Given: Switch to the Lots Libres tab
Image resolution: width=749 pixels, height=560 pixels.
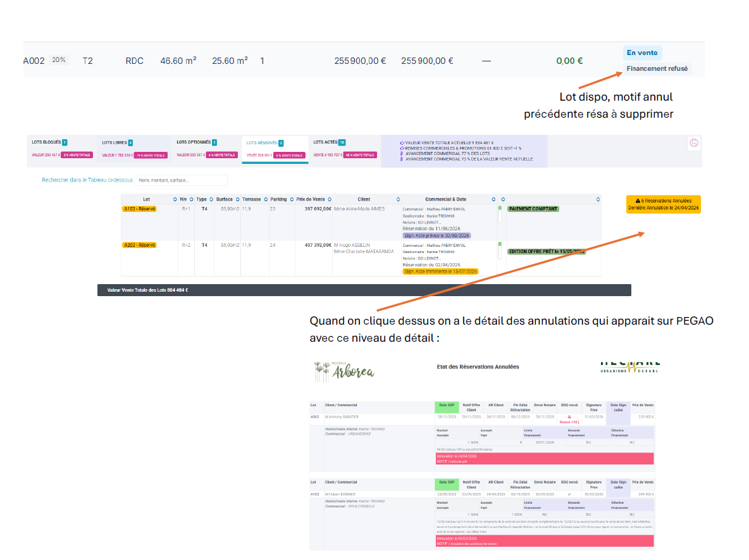Looking at the screenshot, I should tap(134, 149).
